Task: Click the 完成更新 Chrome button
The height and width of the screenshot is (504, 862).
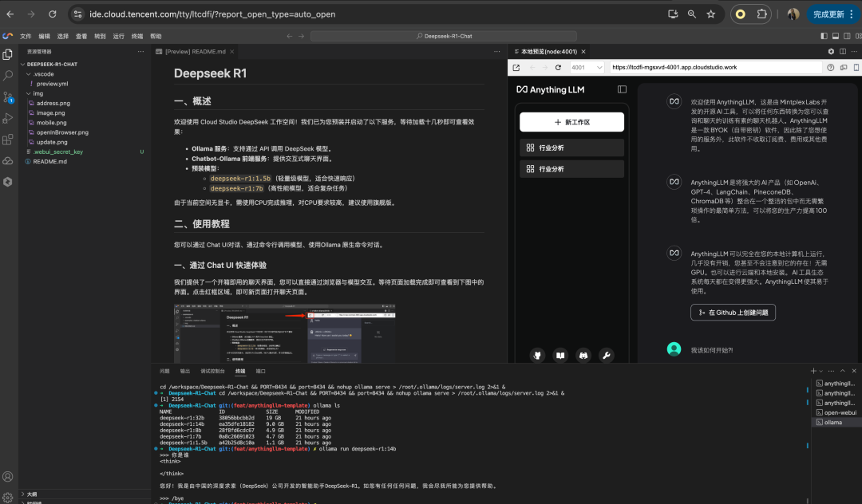Action: (833, 14)
